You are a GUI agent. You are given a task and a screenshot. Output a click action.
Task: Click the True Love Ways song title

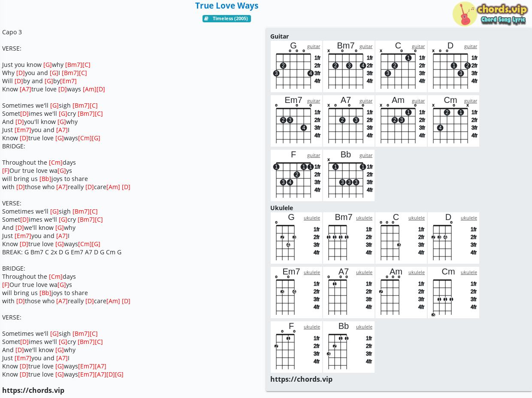[227, 6]
